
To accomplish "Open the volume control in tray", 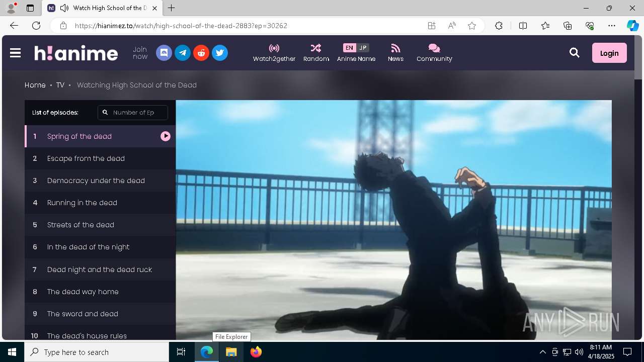I will pos(579,352).
